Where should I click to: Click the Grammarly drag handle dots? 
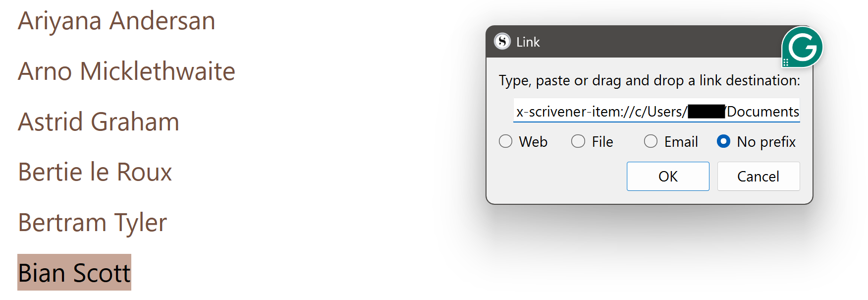(786, 62)
